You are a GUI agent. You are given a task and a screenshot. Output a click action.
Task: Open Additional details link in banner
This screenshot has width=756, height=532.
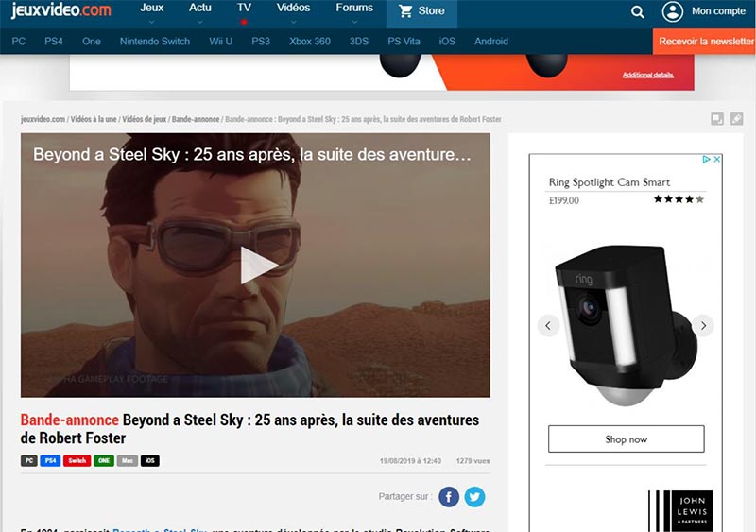coord(648,75)
